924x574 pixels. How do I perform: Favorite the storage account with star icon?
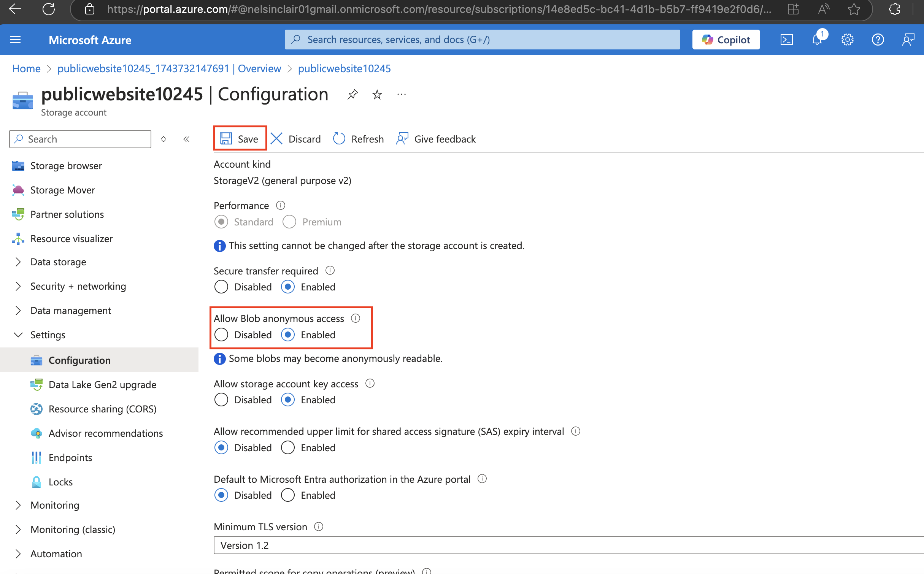click(x=377, y=94)
